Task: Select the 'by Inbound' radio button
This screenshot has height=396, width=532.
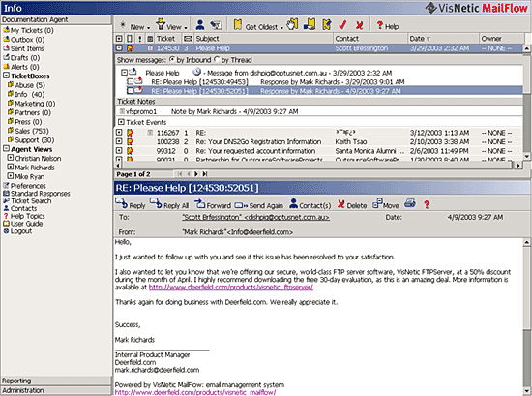Action: (x=172, y=60)
